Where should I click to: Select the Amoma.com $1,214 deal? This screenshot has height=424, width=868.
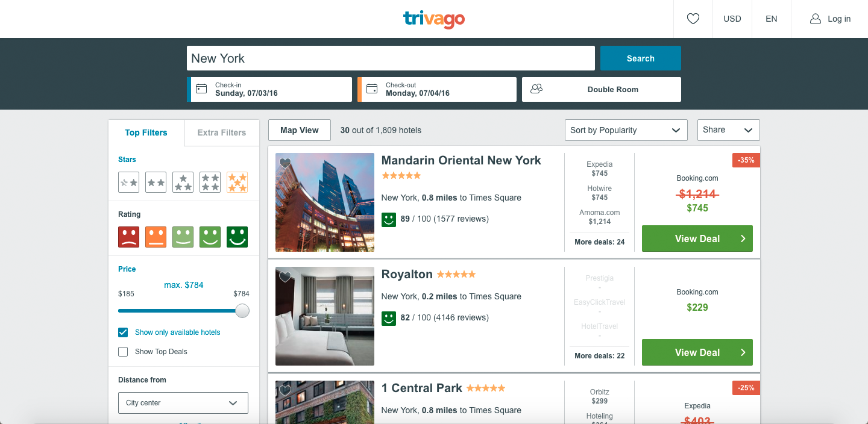(x=600, y=217)
